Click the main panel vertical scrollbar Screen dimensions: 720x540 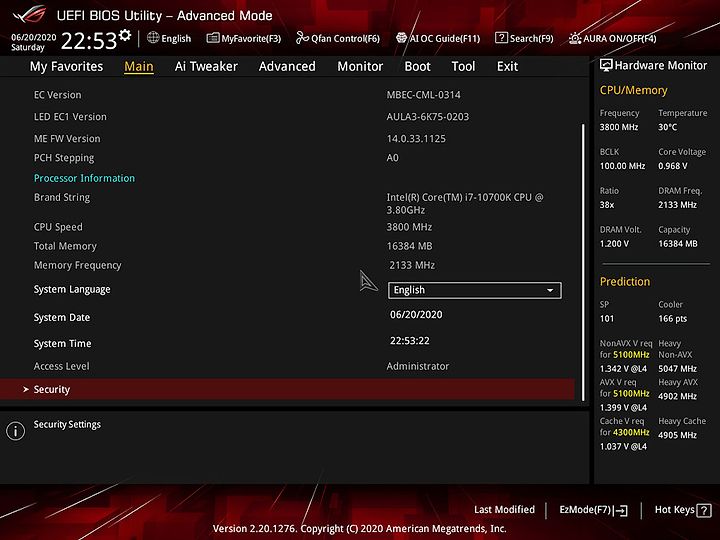(x=583, y=262)
